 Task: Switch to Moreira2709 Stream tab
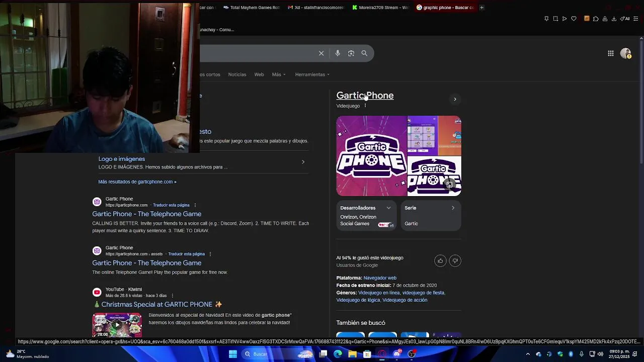[x=380, y=8]
